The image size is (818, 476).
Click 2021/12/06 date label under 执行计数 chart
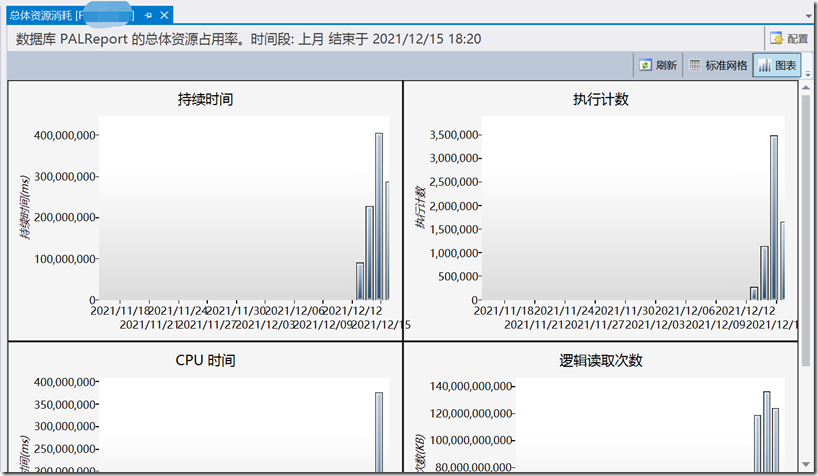[685, 311]
